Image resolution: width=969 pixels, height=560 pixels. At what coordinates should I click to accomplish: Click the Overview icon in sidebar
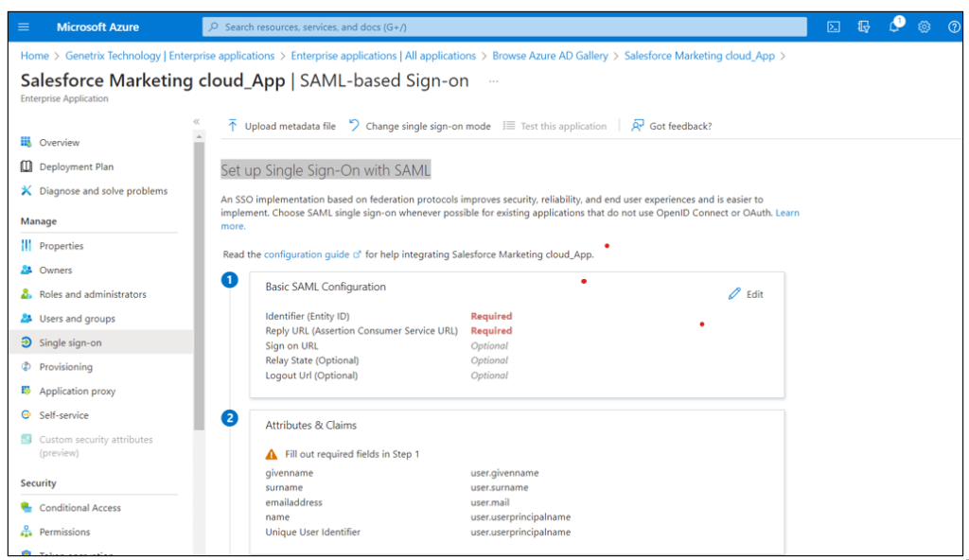point(26,142)
